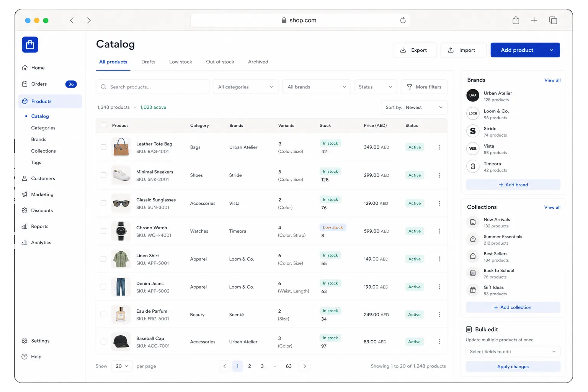
Task: Check the Chrono Watch row
Action: point(103,231)
